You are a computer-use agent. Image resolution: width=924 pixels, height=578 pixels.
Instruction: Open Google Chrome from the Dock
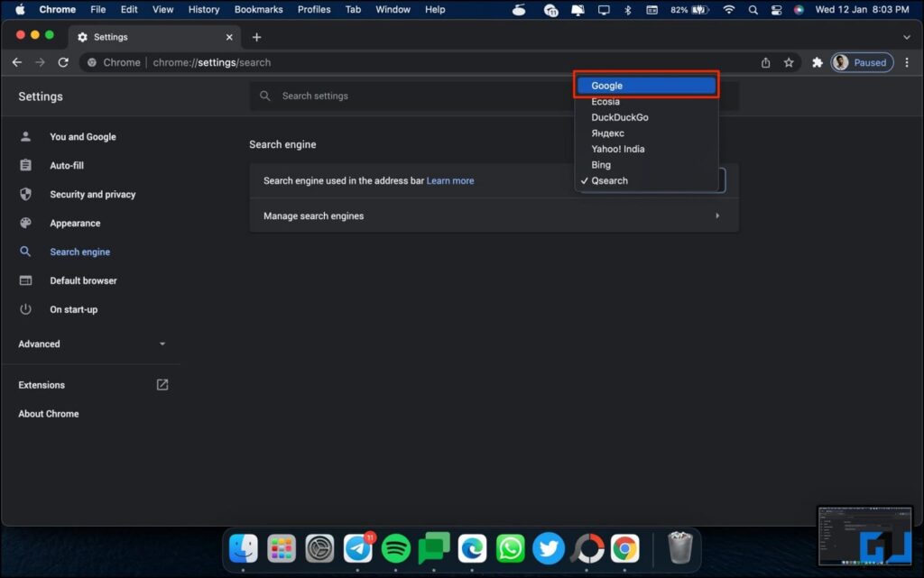(624, 548)
